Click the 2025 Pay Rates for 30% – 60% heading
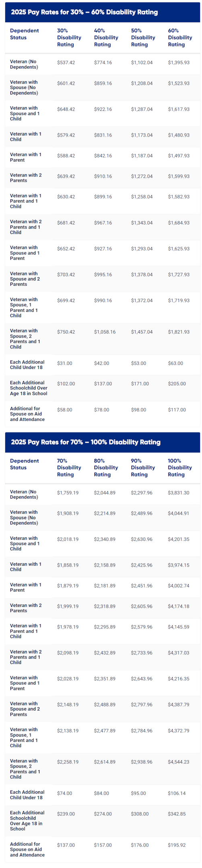Screen dimensions: 202x868 (x=85, y=12)
